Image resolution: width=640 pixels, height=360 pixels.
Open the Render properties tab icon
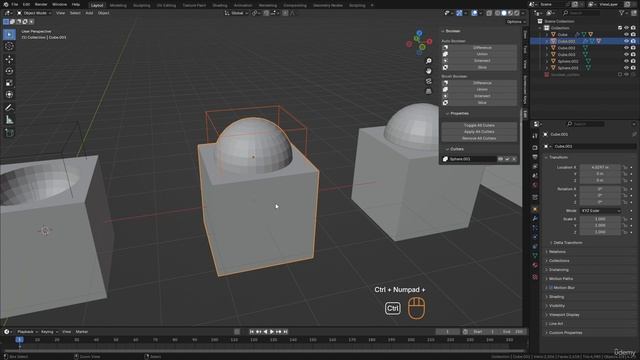click(535, 148)
